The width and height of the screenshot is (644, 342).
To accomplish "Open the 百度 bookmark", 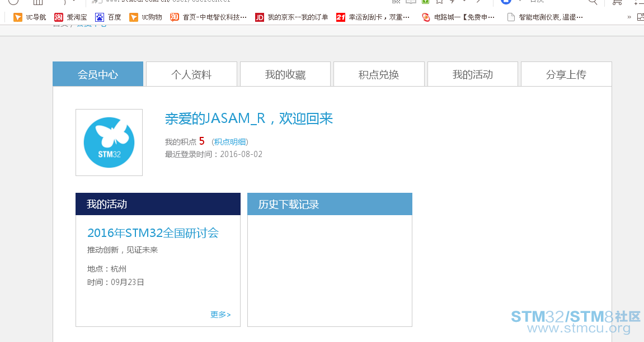I will [108, 17].
